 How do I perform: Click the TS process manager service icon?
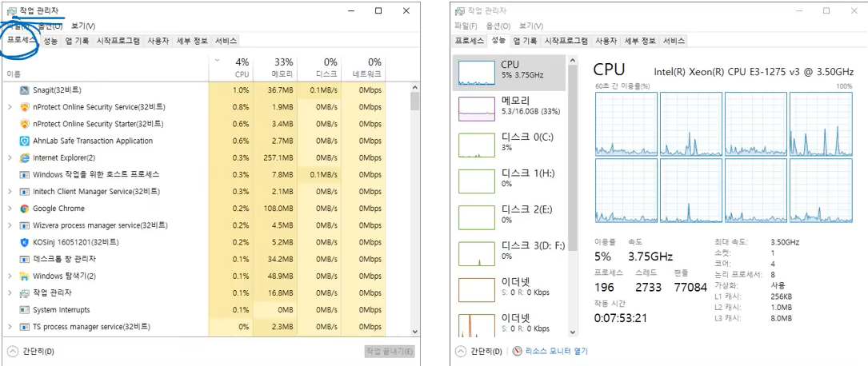point(24,327)
